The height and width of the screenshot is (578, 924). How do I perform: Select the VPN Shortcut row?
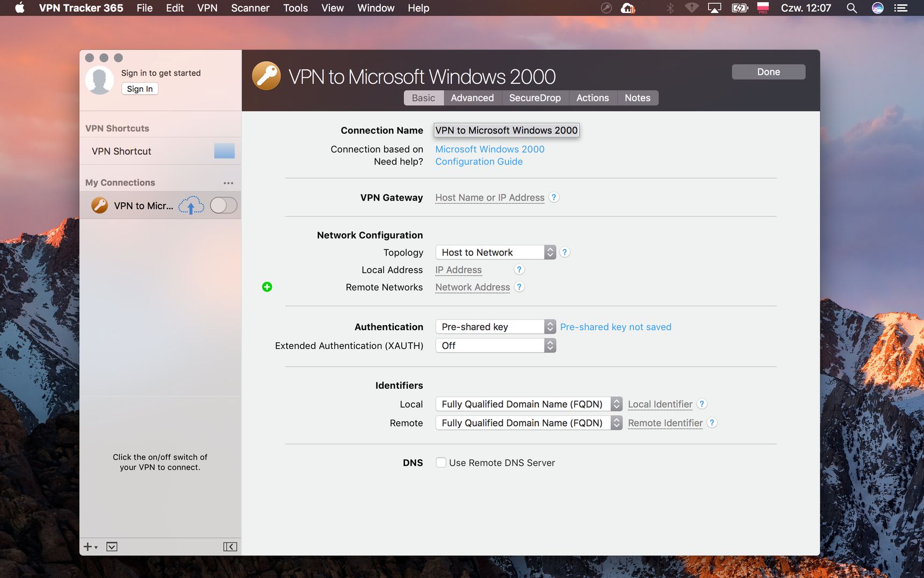coord(160,151)
